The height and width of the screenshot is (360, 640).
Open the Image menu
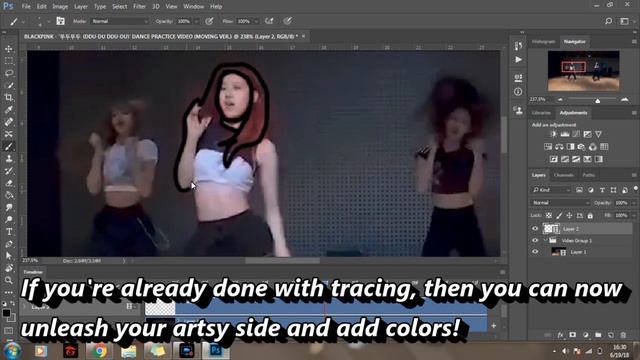(x=60, y=7)
